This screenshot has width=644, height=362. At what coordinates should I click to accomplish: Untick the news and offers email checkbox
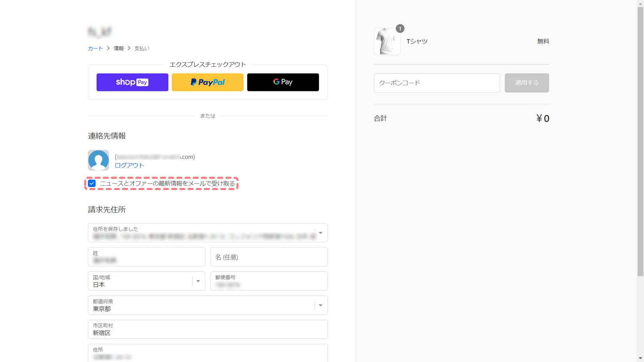92,184
